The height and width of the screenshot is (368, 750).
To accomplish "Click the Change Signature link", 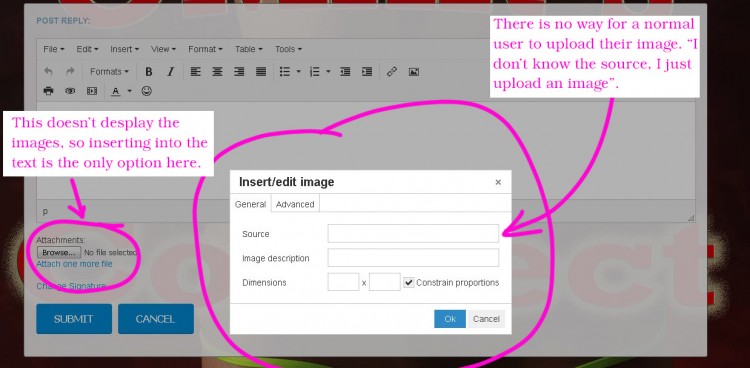I will [71, 286].
